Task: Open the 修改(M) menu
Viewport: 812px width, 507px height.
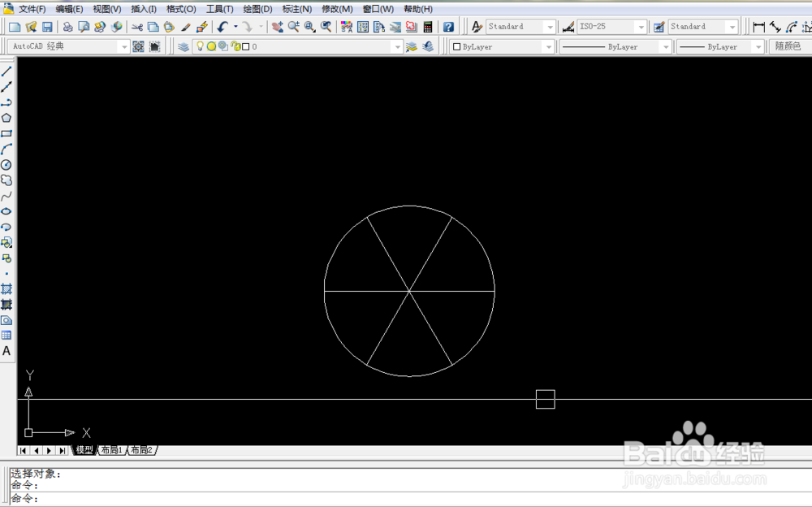Action: (x=337, y=9)
